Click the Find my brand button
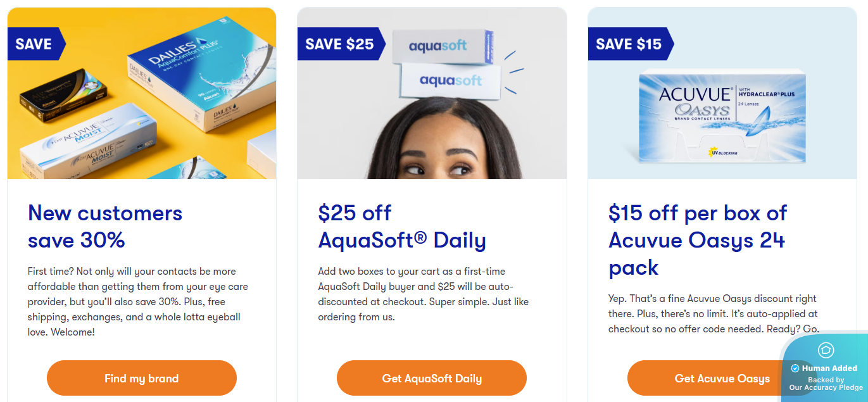This screenshot has height=402, width=868. coord(141,379)
